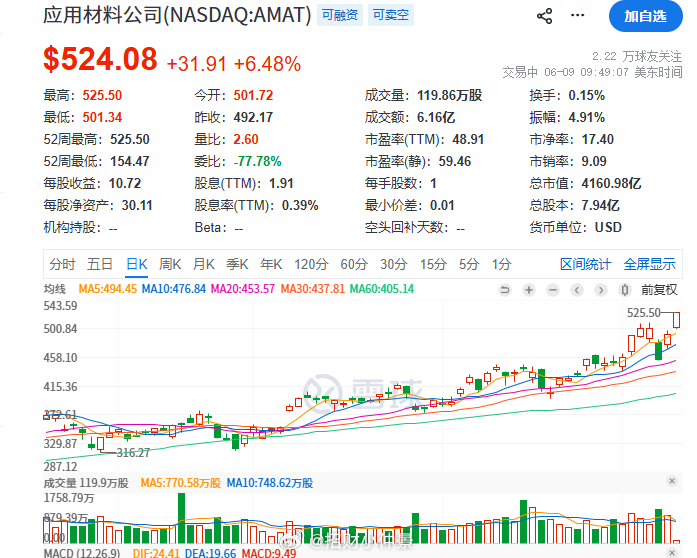Viewport: 697px width, 558px height.
Task: Open the more options ellipsis menu
Action: point(577,16)
